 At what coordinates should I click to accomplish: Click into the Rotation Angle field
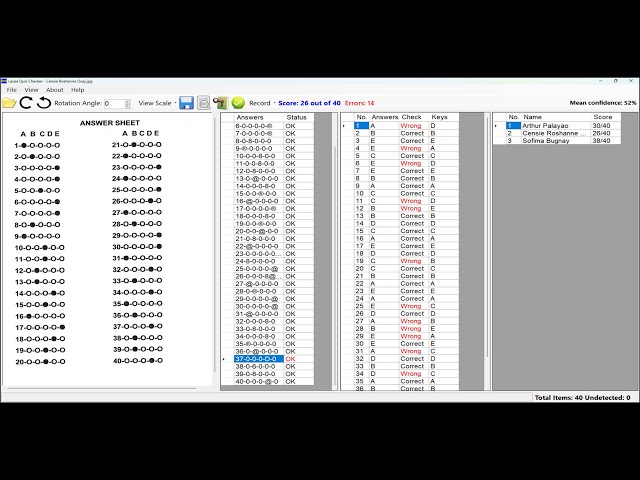click(114, 103)
